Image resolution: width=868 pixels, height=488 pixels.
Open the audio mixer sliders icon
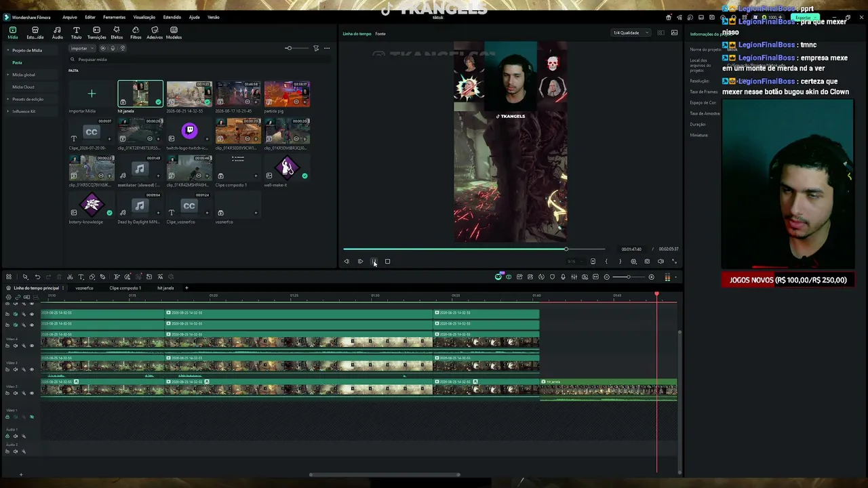pos(574,277)
